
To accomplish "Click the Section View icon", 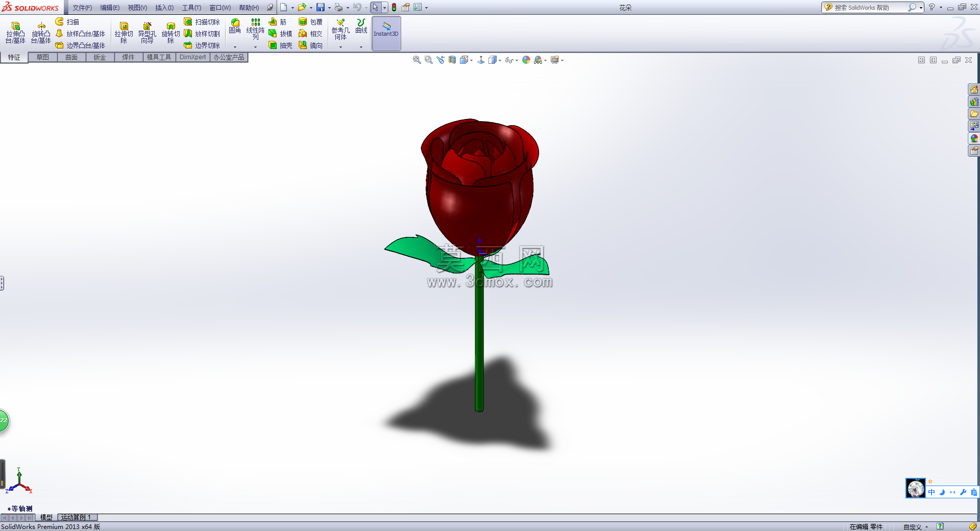I will (x=452, y=60).
